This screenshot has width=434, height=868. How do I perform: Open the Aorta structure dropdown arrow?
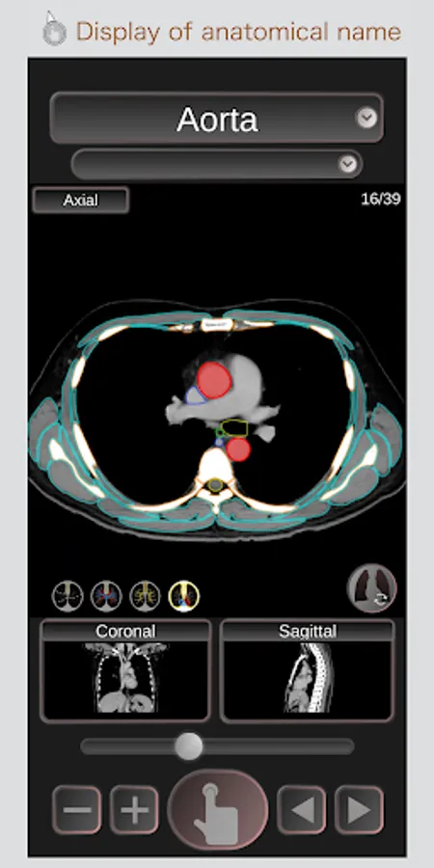(366, 118)
